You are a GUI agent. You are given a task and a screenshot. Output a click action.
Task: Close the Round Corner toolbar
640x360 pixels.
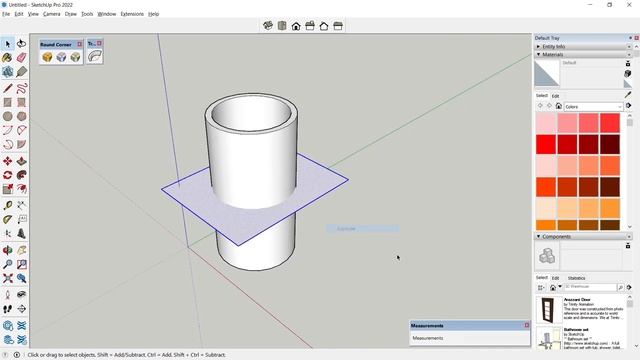point(80,44)
